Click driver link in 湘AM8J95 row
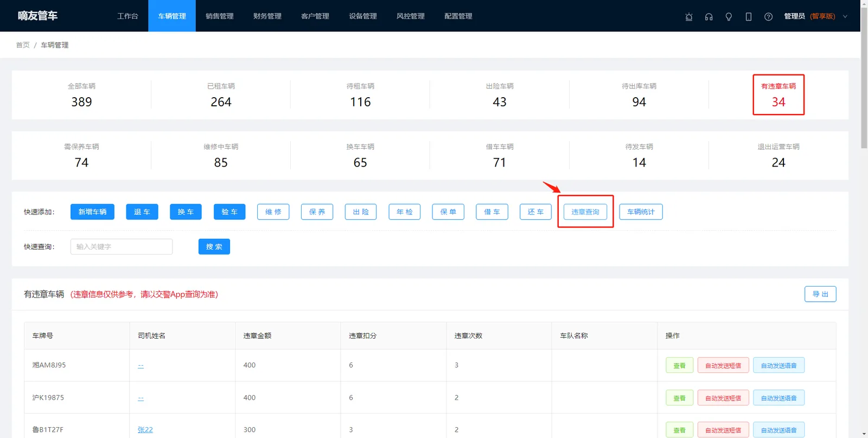This screenshot has width=868, height=438. coord(141,365)
